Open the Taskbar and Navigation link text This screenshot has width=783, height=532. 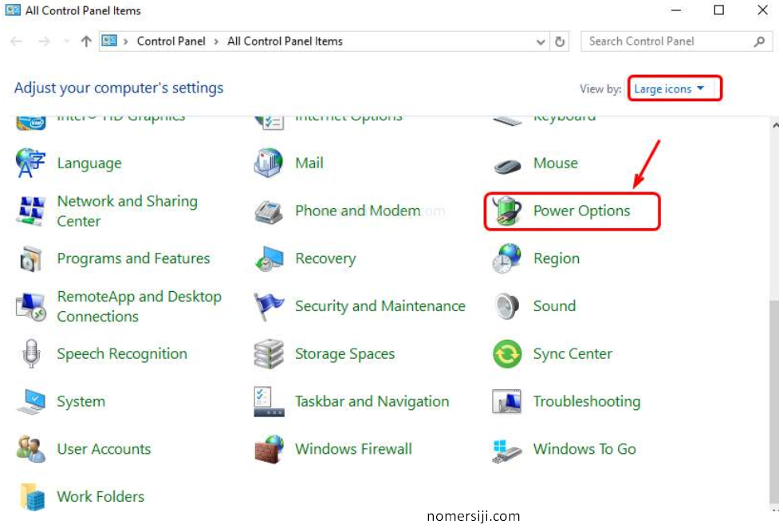click(372, 402)
